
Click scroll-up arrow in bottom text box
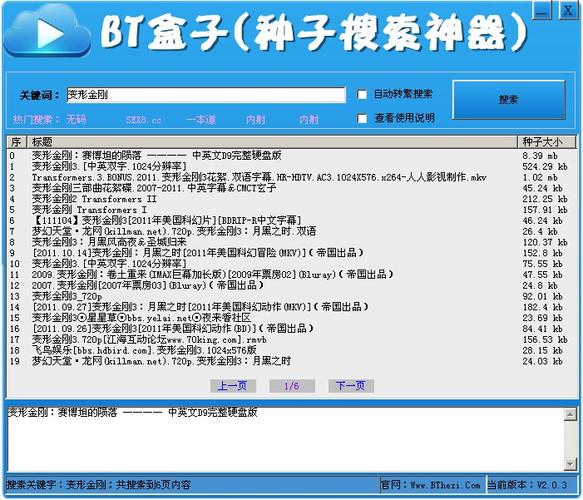point(570,414)
